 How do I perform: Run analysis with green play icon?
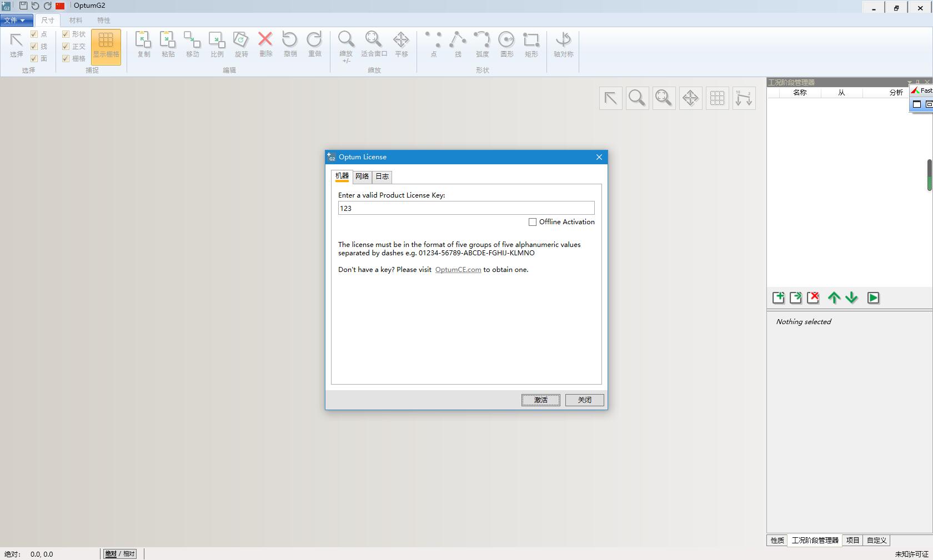[x=873, y=297]
